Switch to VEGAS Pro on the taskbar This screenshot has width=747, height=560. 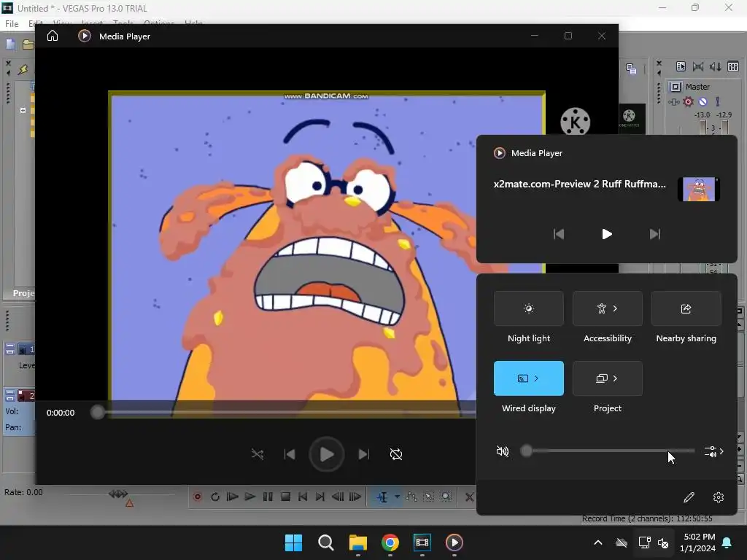point(422,542)
